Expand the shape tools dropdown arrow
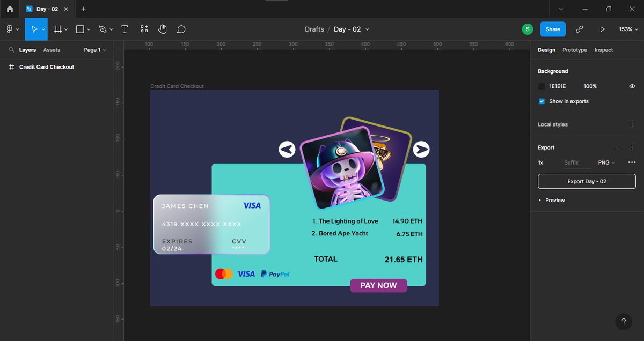644x341 pixels. tap(89, 29)
